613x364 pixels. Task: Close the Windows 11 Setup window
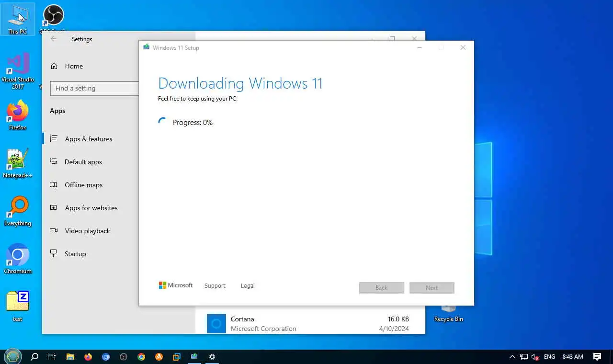click(463, 47)
